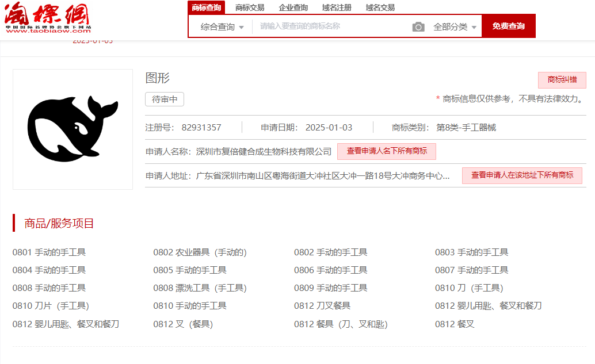Viewport: 595px width, 364px height.
Task: View all trademarks at applicant address
Action: point(522,175)
